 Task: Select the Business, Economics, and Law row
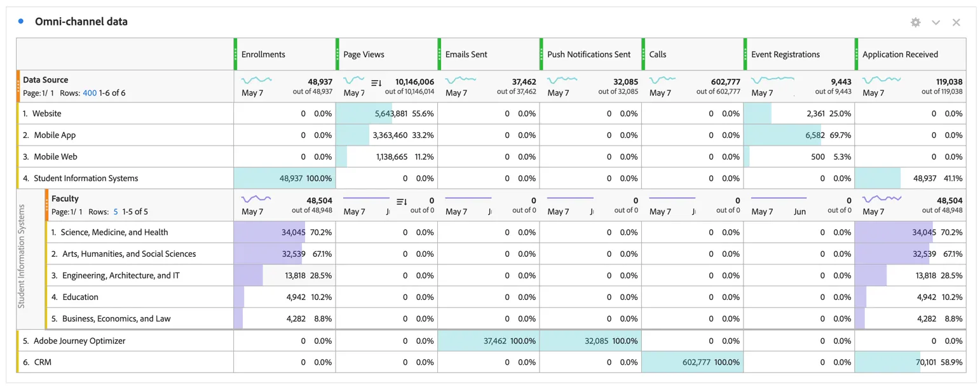coord(140,318)
